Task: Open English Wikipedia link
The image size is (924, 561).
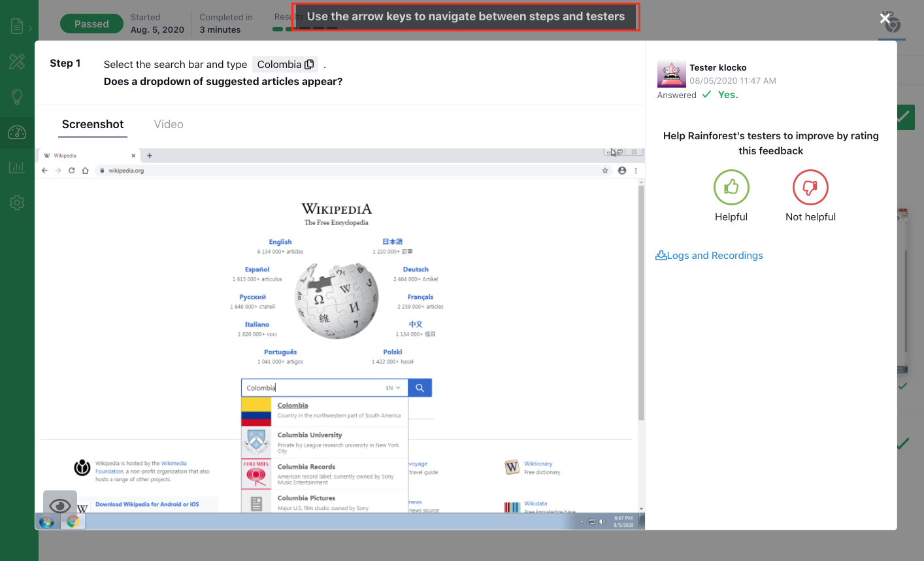Action: click(280, 242)
